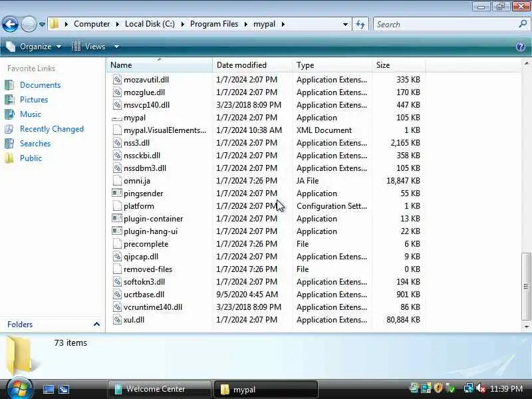This screenshot has height=399, width=532.
Task: Click the Windows Start orb
Action: click(19, 389)
